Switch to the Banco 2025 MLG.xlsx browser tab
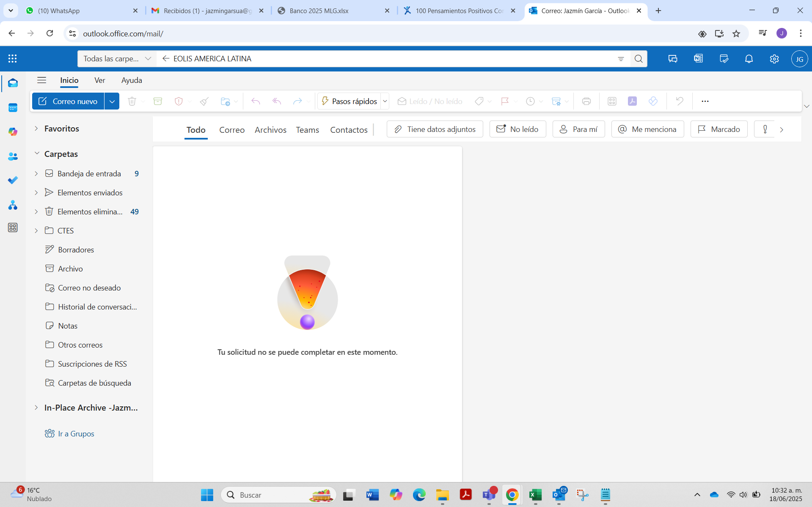 [x=333, y=11]
